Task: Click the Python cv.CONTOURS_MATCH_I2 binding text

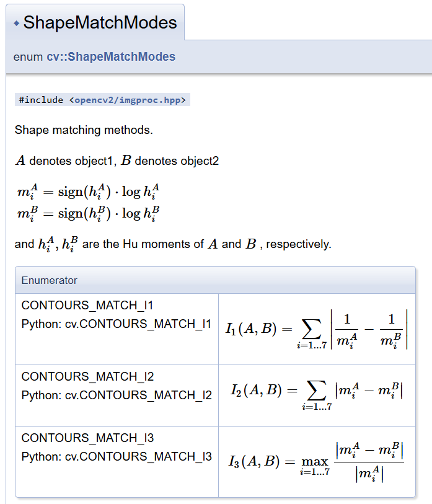Action: tap(116, 395)
